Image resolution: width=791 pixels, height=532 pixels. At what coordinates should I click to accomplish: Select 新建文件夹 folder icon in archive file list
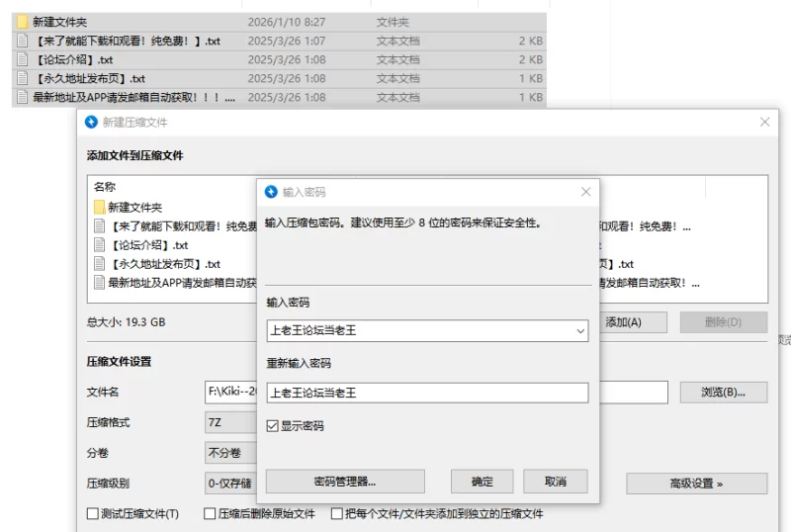click(100, 207)
